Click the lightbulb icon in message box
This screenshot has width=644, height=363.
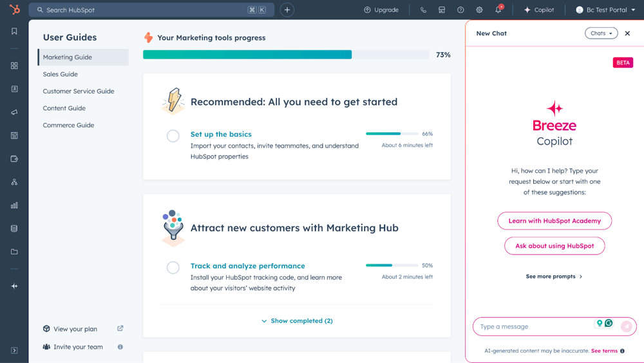coord(600,323)
